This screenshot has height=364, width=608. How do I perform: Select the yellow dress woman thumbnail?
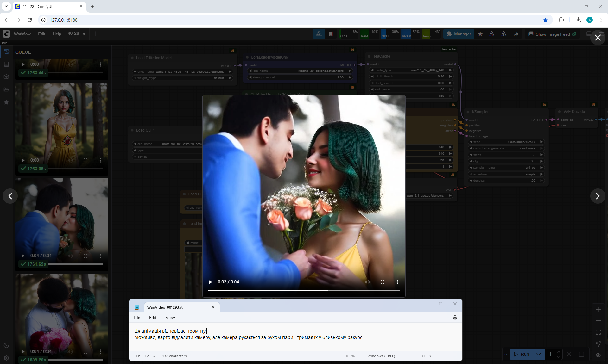click(61, 123)
